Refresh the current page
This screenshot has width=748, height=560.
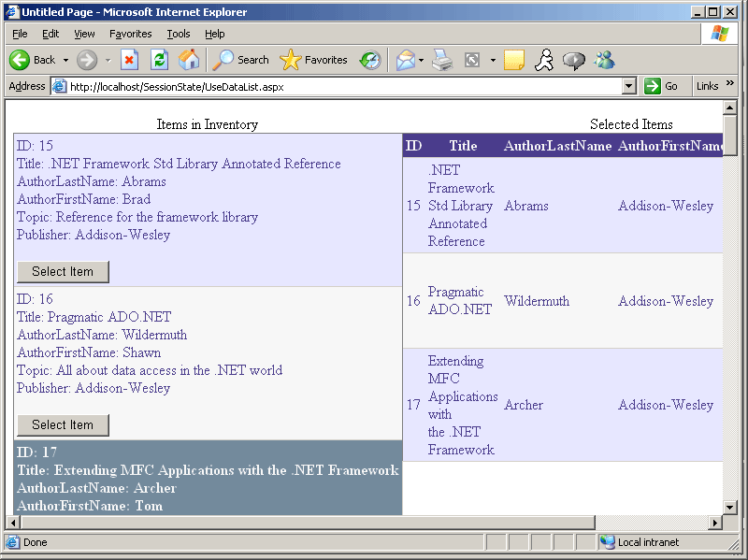pyautogui.click(x=160, y=60)
